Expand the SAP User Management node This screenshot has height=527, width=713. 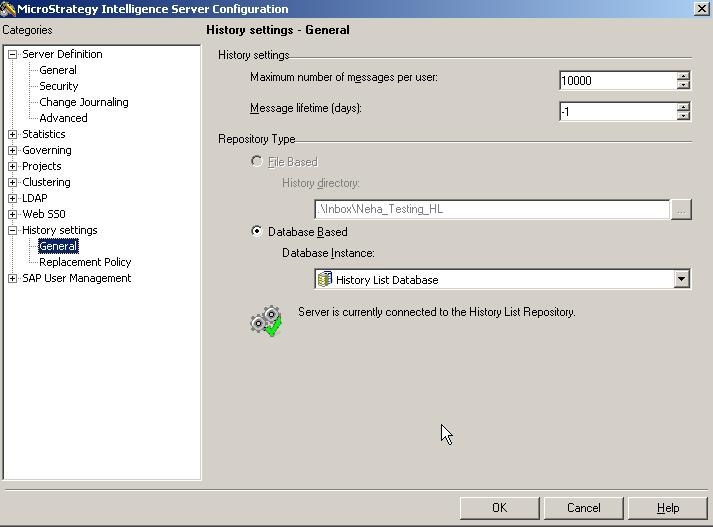pyautogui.click(x=13, y=279)
